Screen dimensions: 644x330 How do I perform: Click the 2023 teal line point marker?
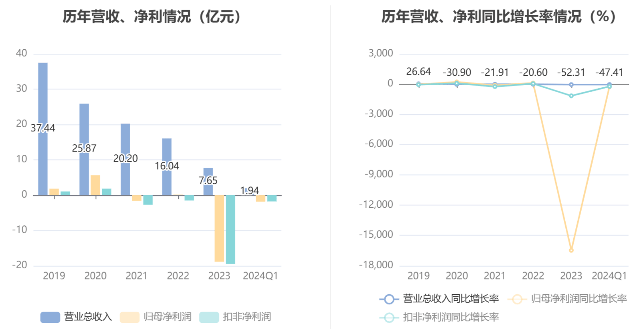click(x=571, y=96)
